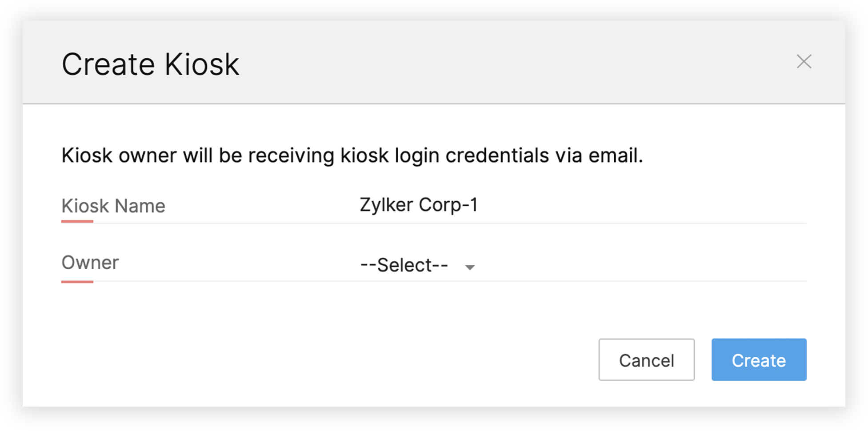Click the blue Create button
868x431 pixels.
pyautogui.click(x=759, y=360)
